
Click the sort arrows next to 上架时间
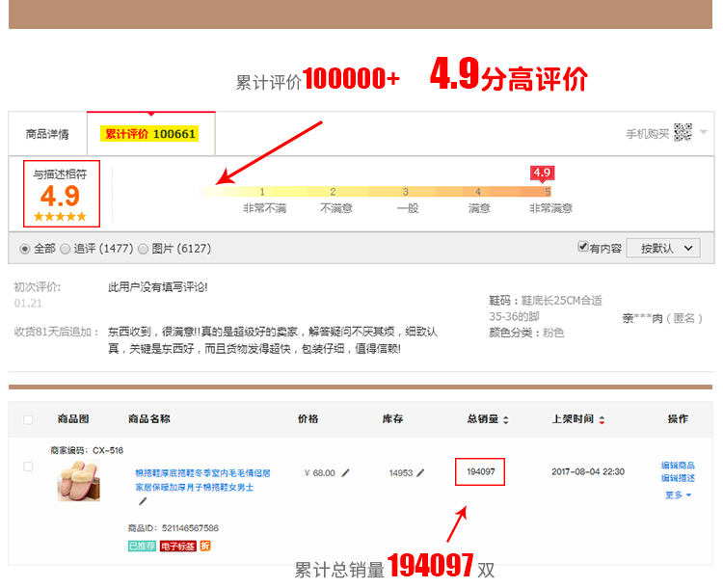(602, 420)
